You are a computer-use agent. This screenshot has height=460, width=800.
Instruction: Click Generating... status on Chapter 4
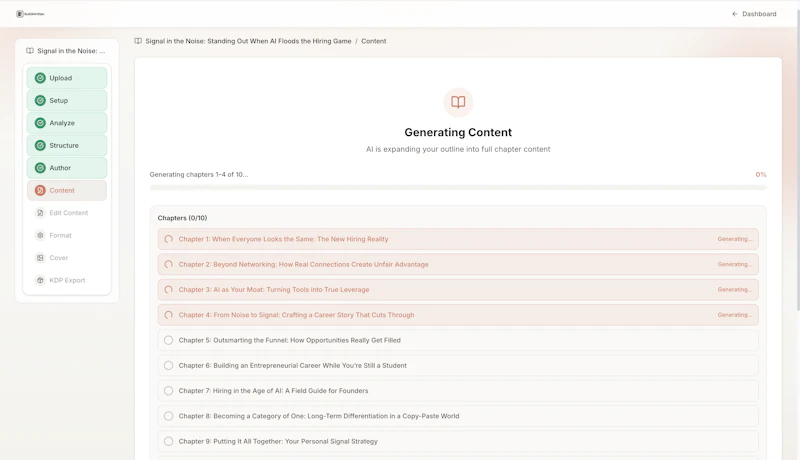tap(735, 315)
